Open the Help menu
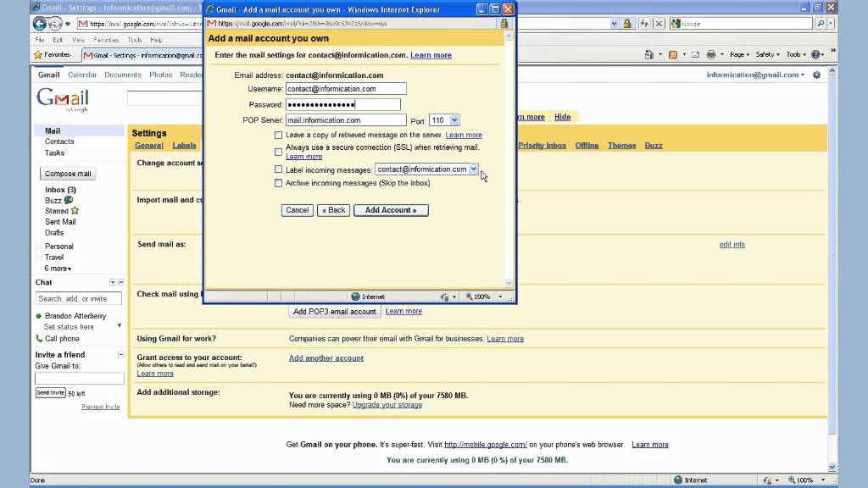Viewport: 868px width, 488px height. [x=157, y=40]
